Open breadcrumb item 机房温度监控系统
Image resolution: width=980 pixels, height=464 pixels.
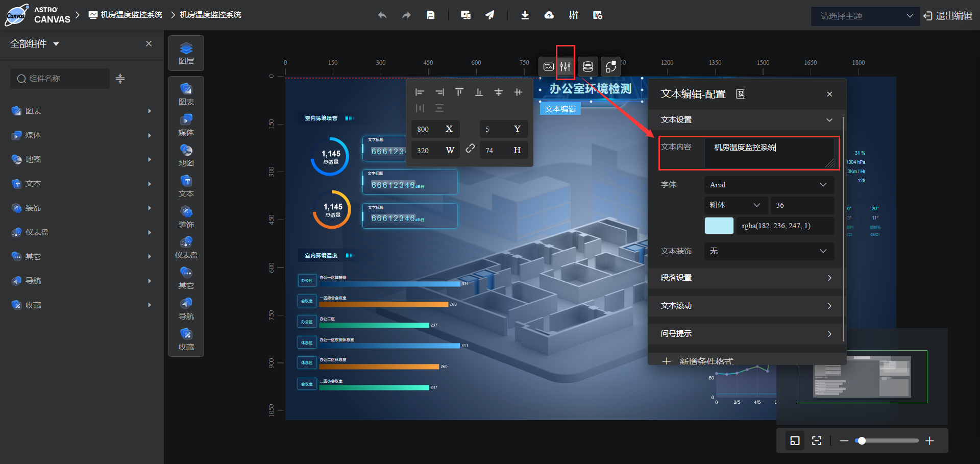point(125,15)
